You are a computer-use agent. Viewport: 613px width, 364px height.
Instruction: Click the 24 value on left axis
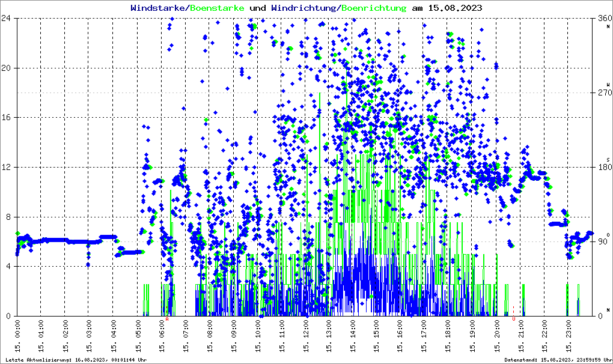[x=8, y=19]
